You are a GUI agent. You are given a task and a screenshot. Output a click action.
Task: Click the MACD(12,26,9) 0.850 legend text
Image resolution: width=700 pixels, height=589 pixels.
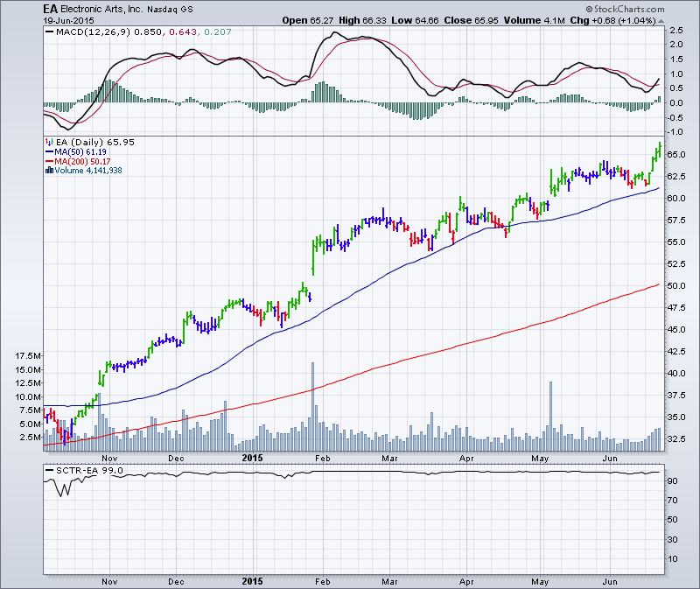coord(108,32)
